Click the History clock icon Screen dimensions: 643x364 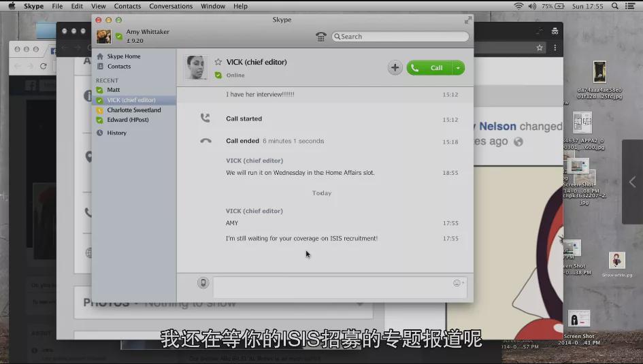99,133
